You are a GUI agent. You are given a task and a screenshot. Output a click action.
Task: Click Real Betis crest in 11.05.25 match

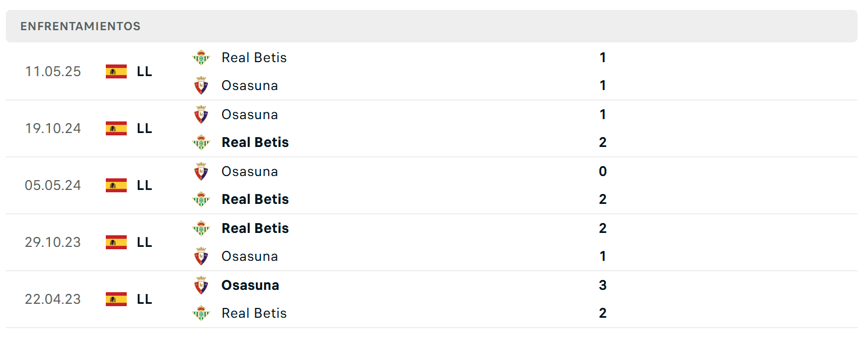pyautogui.click(x=201, y=58)
